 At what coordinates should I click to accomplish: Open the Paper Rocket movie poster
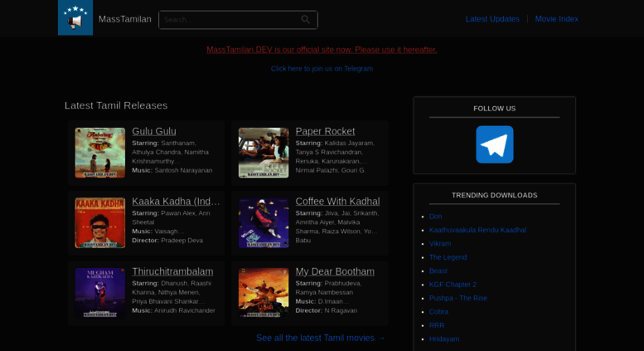pos(264,153)
